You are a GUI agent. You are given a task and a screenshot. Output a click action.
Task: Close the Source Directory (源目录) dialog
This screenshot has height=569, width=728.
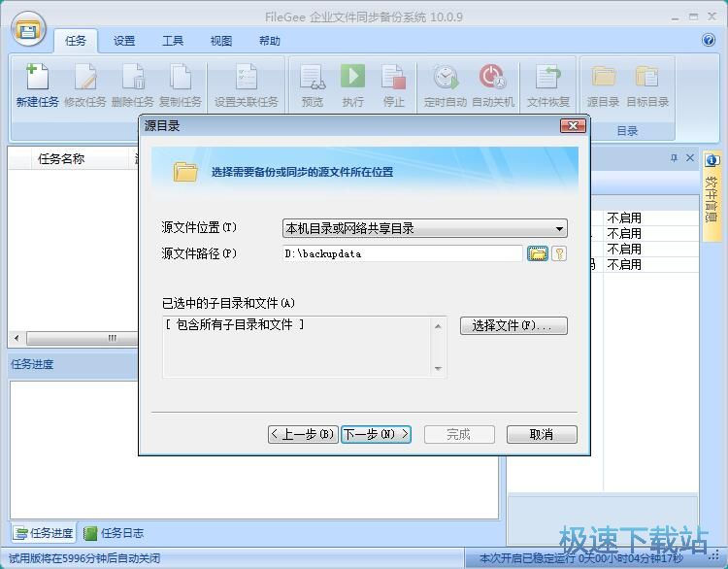[x=573, y=126]
